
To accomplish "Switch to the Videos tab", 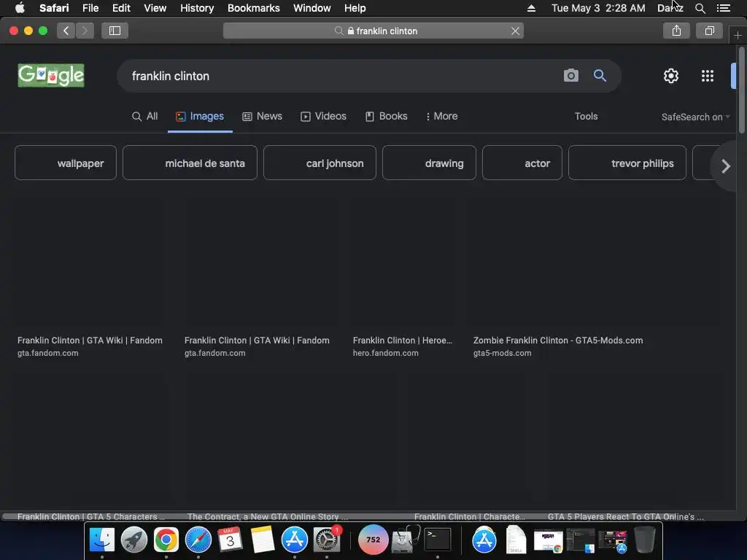I will click(323, 116).
